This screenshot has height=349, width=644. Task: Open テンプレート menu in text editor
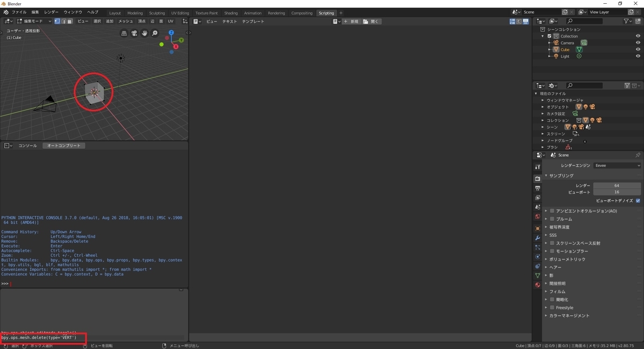[253, 21]
